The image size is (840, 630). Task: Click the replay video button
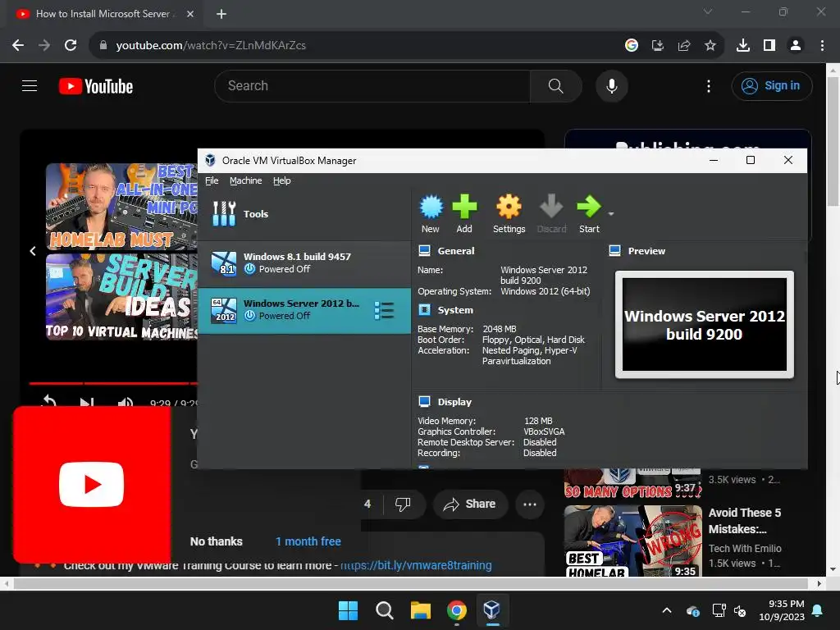(x=48, y=402)
